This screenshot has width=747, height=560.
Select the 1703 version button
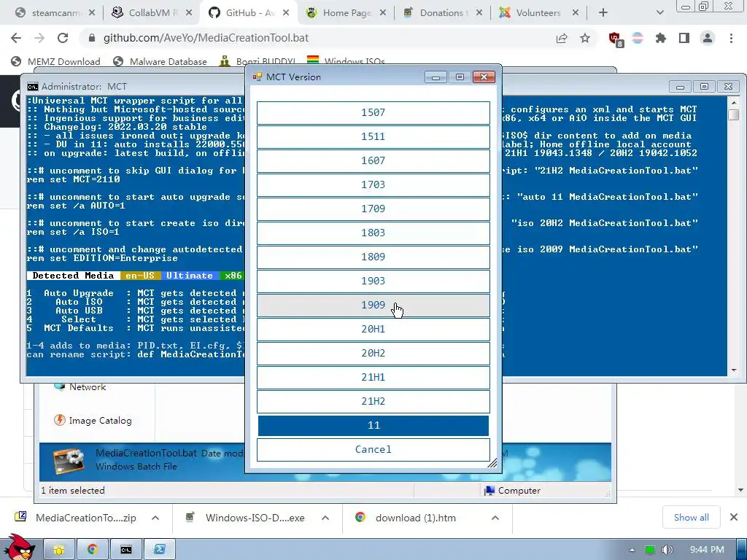coord(373,184)
